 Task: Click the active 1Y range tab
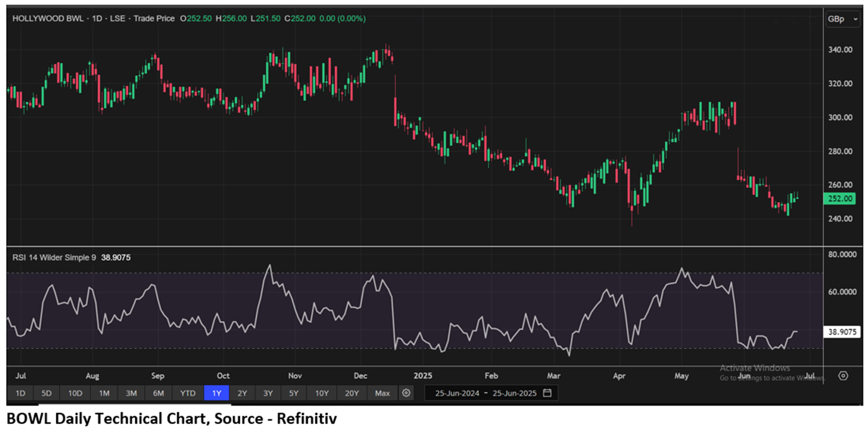216,393
